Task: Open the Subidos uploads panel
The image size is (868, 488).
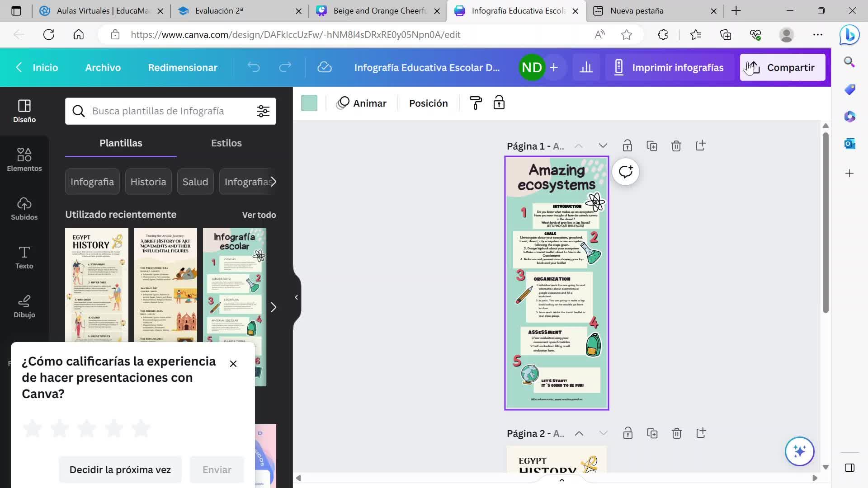Action: coord(24,208)
